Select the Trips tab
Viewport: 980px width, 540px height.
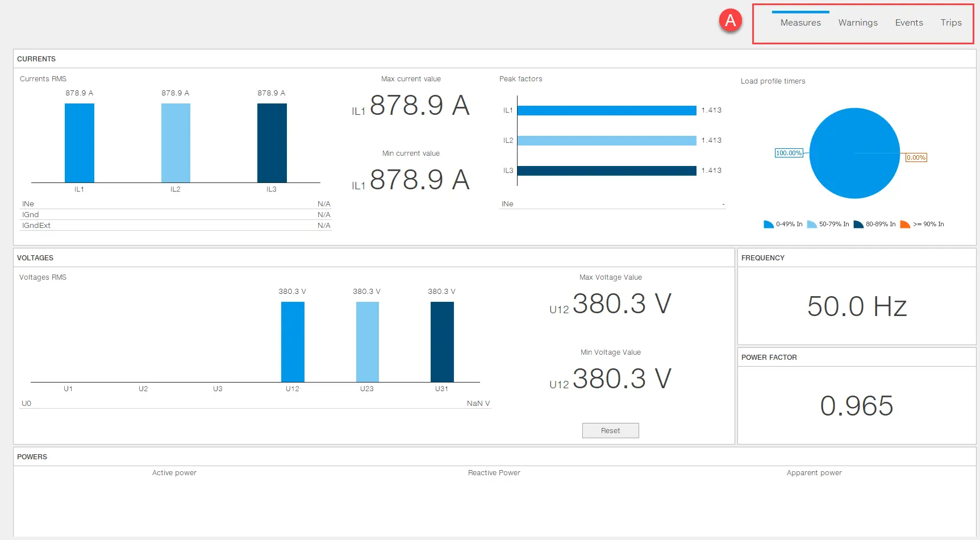click(x=950, y=23)
